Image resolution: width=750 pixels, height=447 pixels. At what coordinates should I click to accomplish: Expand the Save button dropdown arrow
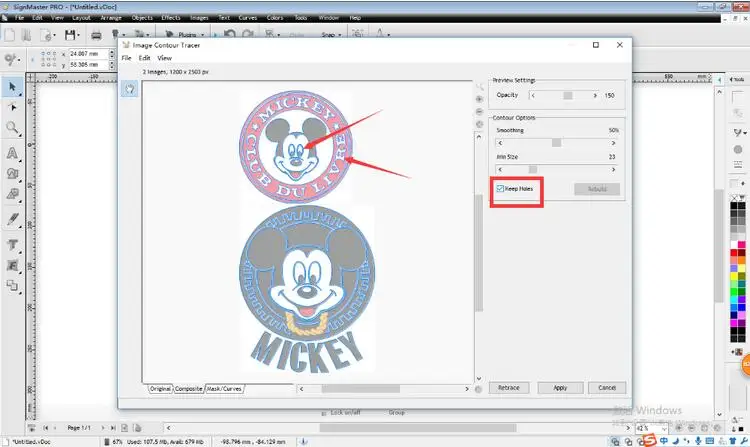pos(78,35)
